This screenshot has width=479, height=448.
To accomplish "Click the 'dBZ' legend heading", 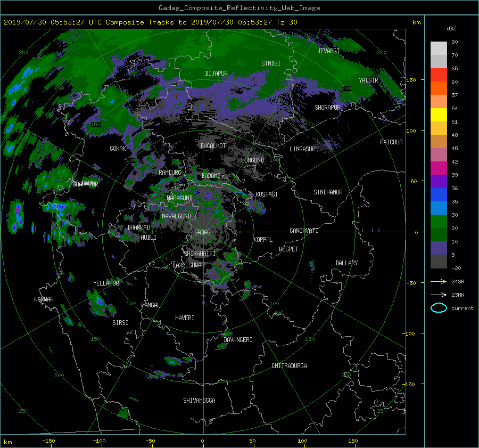I will click(451, 28).
